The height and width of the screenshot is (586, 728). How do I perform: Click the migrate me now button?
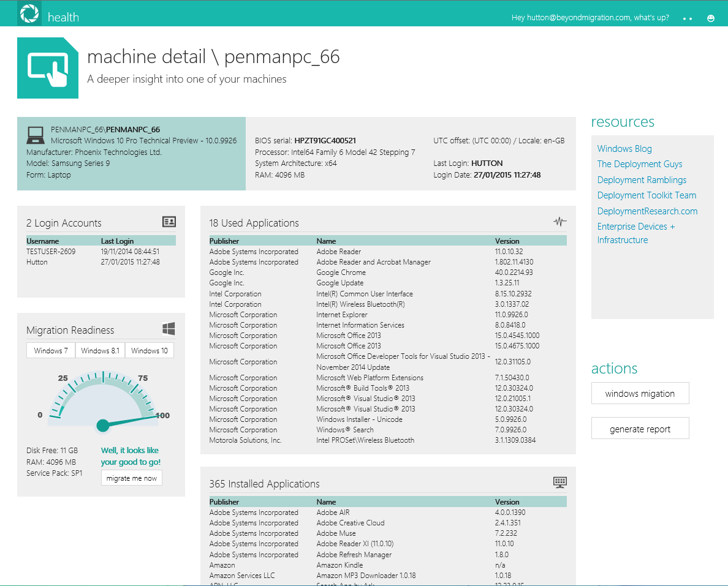(x=131, y=478)
